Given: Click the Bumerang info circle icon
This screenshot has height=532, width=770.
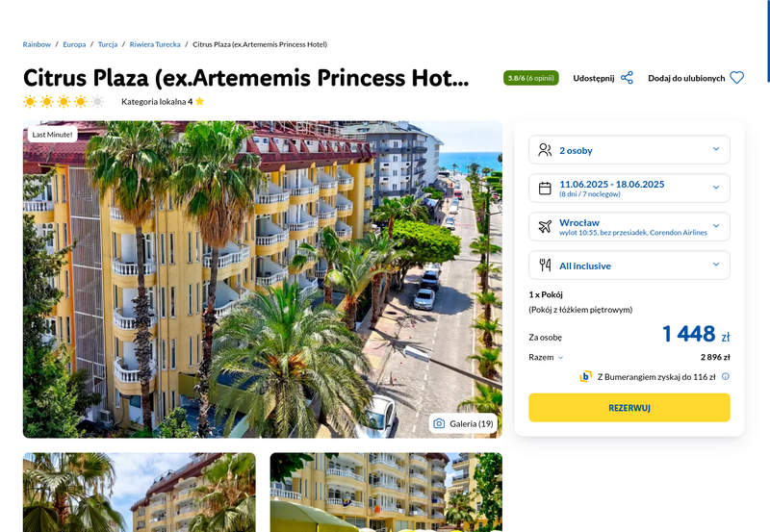Looking at the screenshot, I should pyautogui.click(x=726, y=376).
